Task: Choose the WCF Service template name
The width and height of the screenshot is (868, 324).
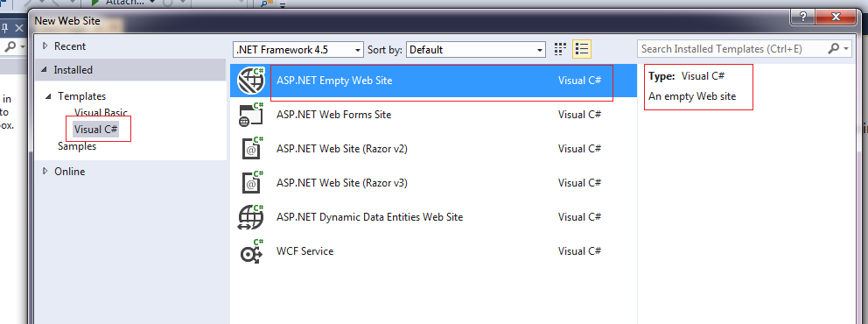Action: point(305,251)
